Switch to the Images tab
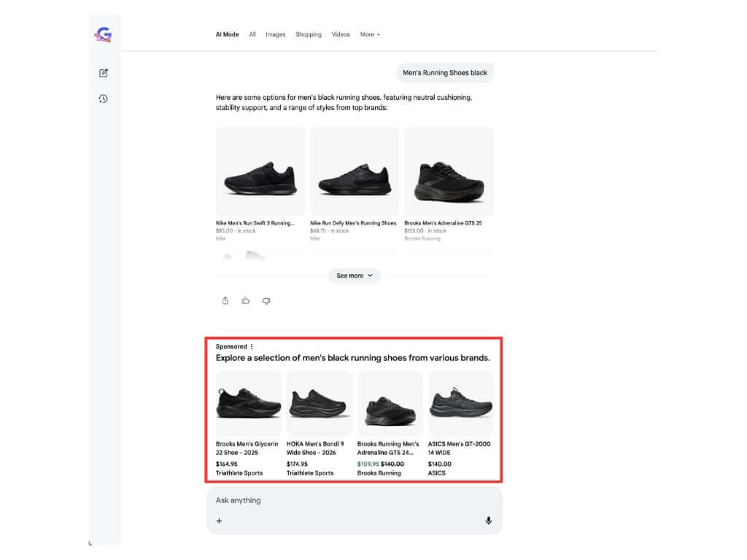747x560 pixels. point(275,34)
